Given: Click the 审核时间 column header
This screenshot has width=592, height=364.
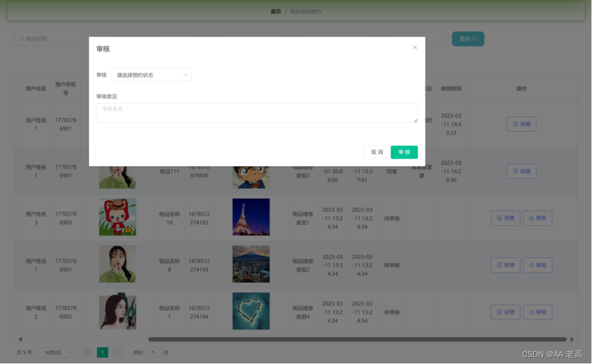Looking at the screenshot, I should (451, 89).
